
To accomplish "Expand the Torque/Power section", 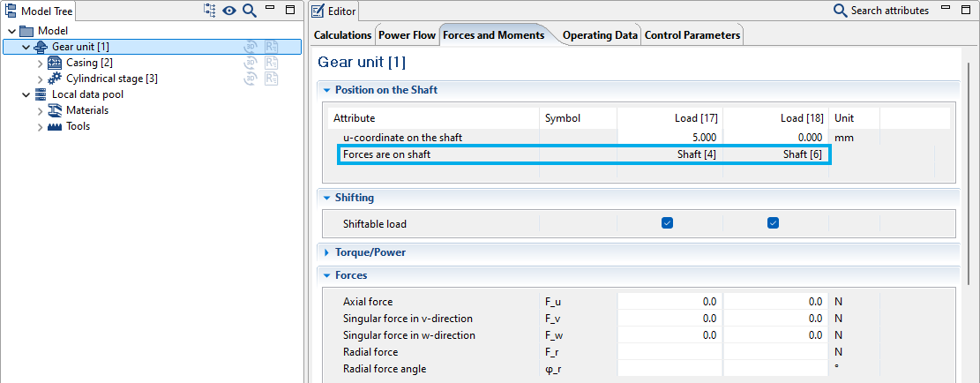I will pyautogui.click(x=326, y=252).
